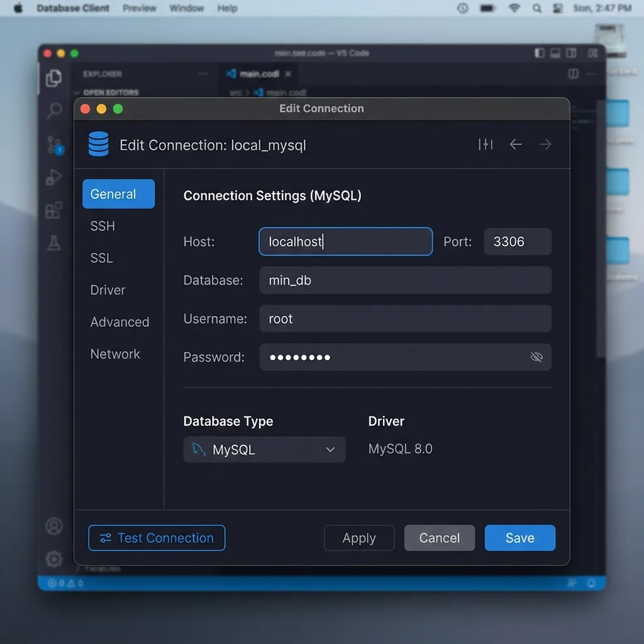Collapse the Open Editors section
644x644 pixels.
click(x=106, y=92)
